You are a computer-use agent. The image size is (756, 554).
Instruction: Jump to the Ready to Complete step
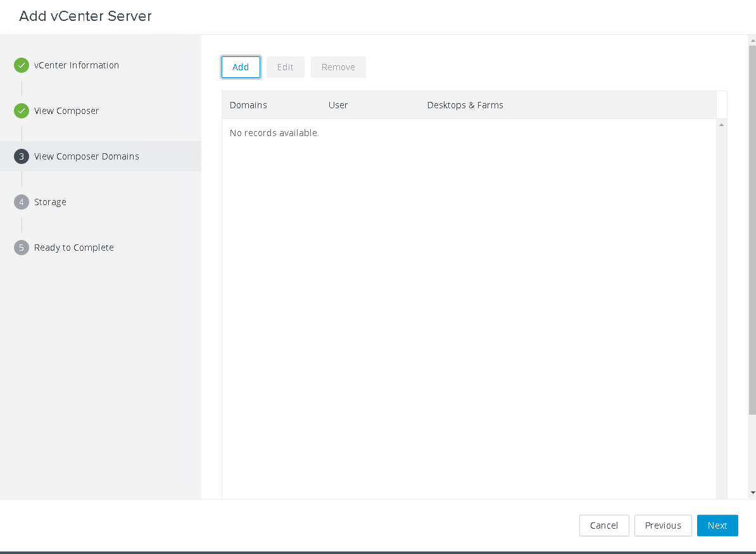(74, 248)
